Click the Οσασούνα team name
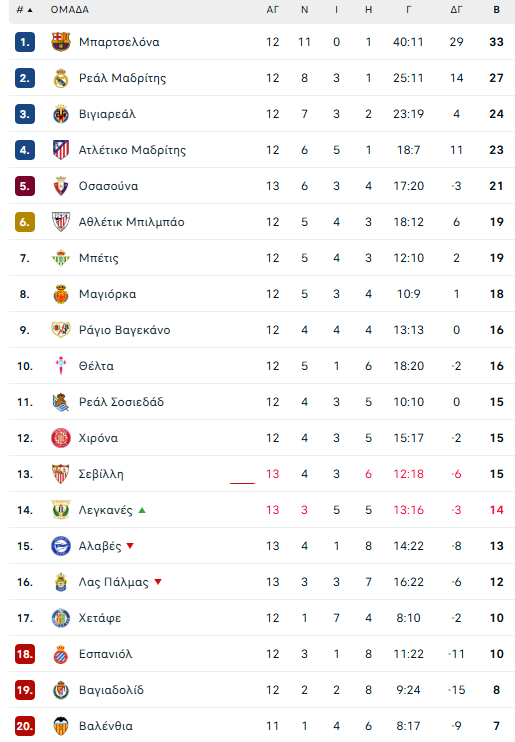The height and width of the screenshot is (742, 515). [108, 186]
